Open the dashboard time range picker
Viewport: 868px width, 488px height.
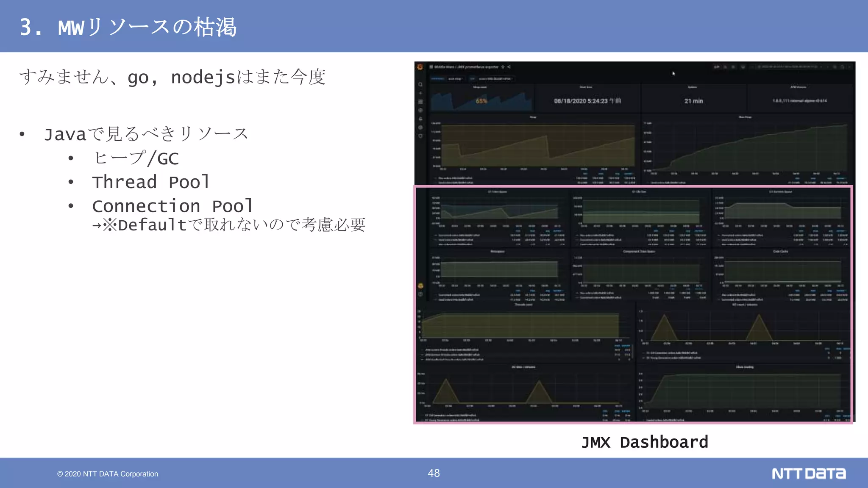point(789,67)
